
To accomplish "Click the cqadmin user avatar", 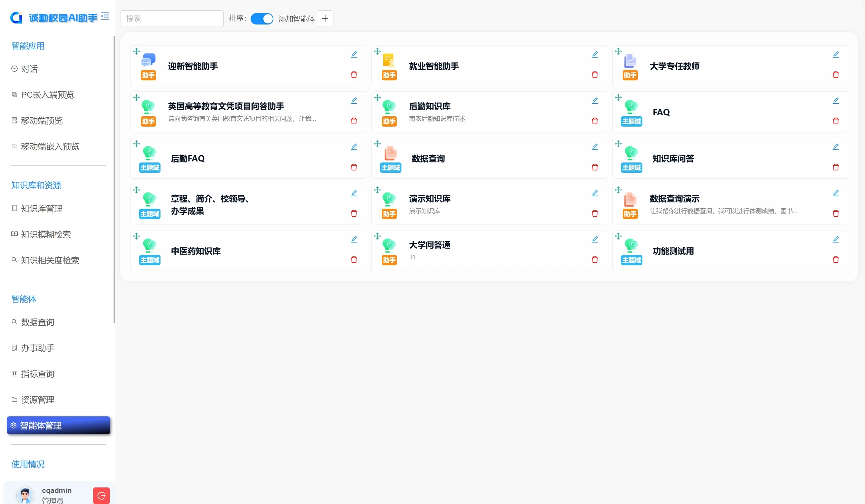I will click(25, 495).
